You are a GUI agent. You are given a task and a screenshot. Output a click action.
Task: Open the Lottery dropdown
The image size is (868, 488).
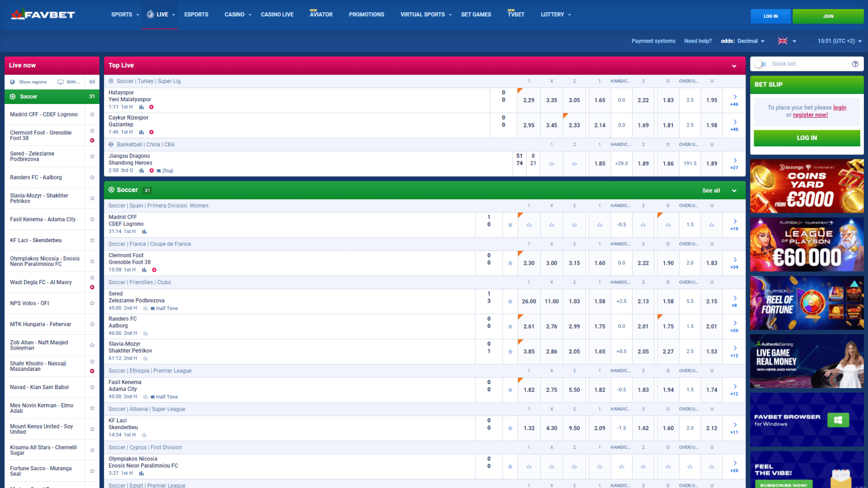tap(556, 14)
